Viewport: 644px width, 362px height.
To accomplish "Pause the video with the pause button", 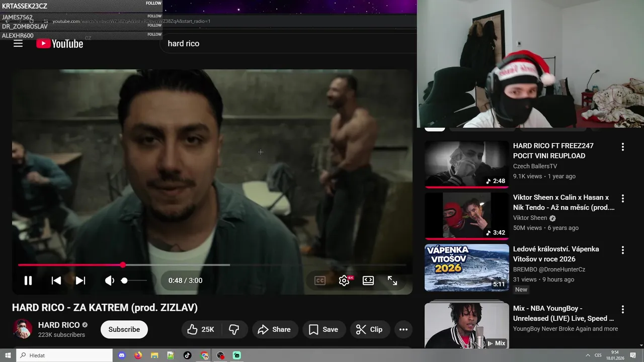I will (x=28, y=281).
